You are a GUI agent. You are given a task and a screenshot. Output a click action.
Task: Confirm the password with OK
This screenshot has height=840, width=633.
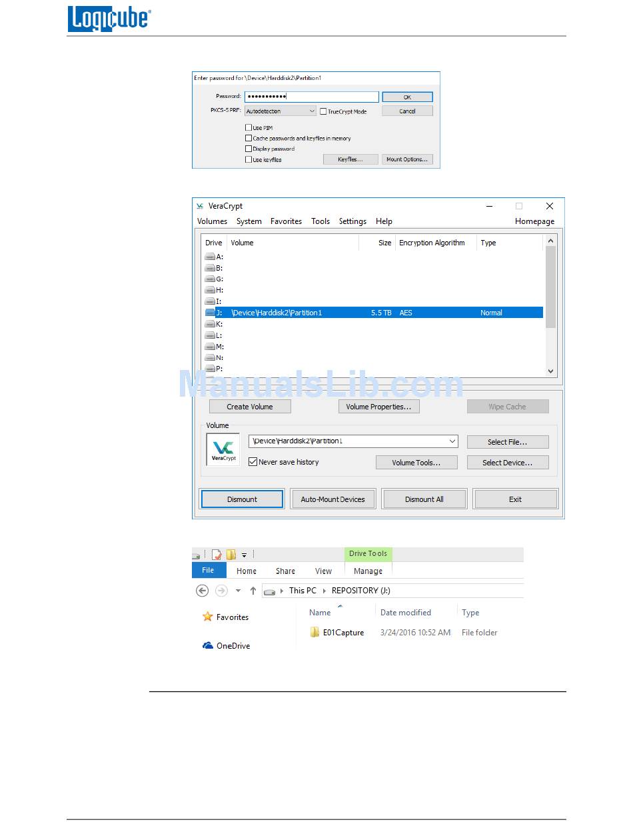407,97
